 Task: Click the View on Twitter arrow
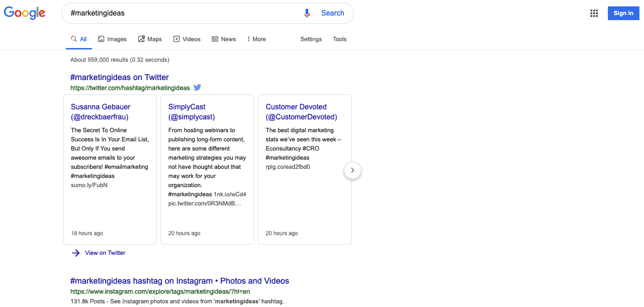point(75,253)
